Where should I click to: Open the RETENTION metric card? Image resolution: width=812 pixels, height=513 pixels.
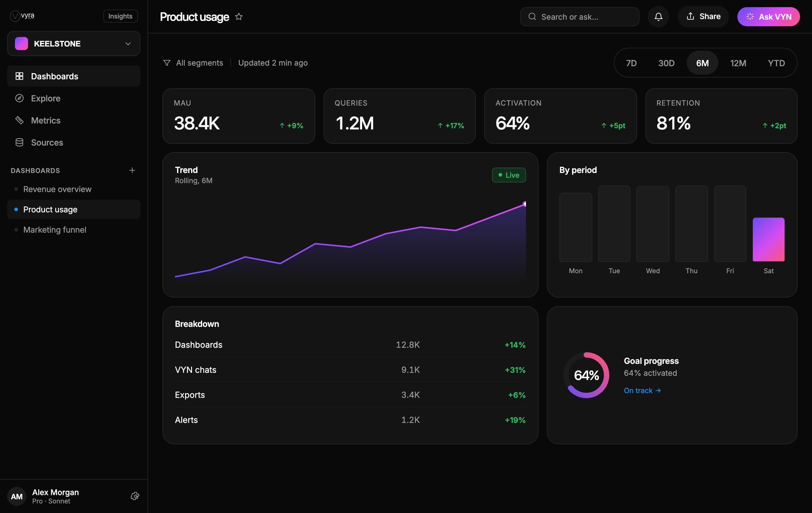[x=721, y=116]
